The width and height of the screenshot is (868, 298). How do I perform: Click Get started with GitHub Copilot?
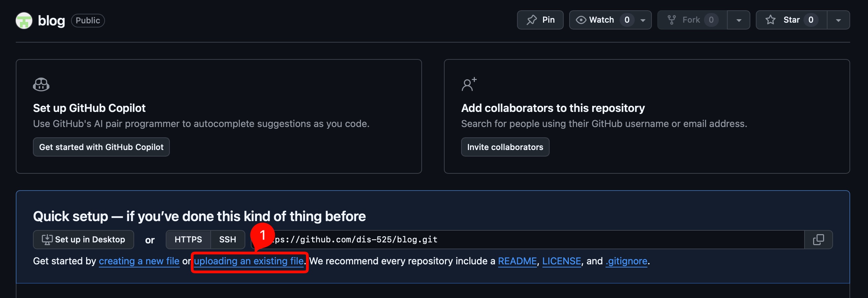(x=101, y=147)
